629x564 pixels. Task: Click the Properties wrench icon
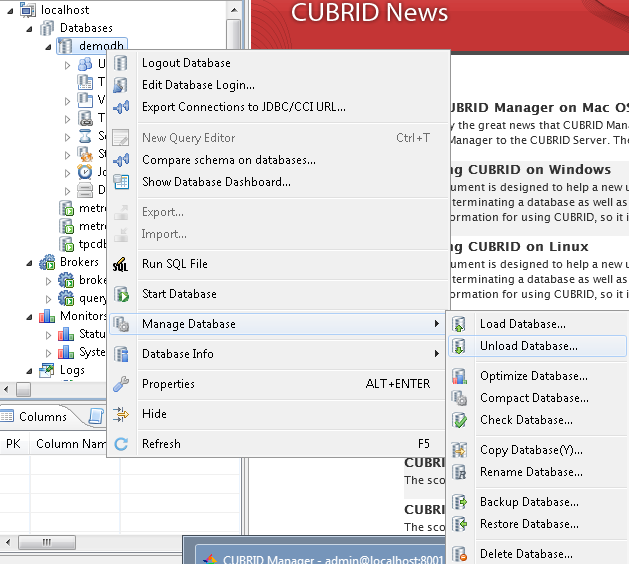(121, 384)
